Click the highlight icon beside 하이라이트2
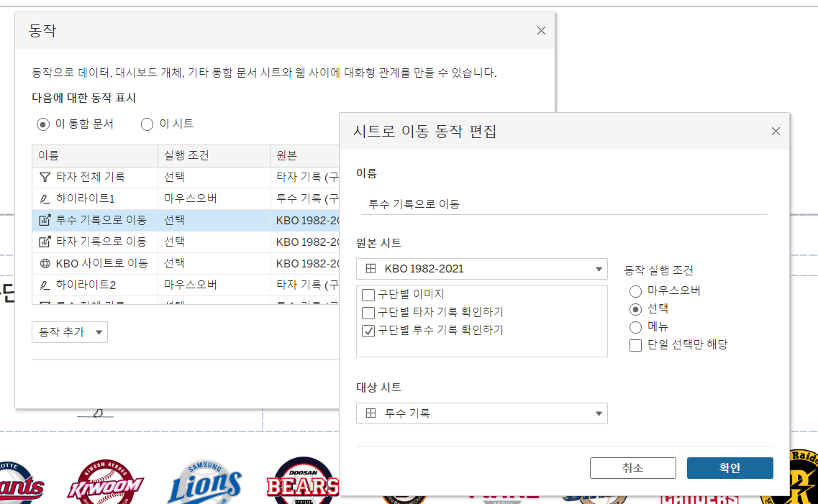This screenshot has width=818, height=504. (45, 285)
